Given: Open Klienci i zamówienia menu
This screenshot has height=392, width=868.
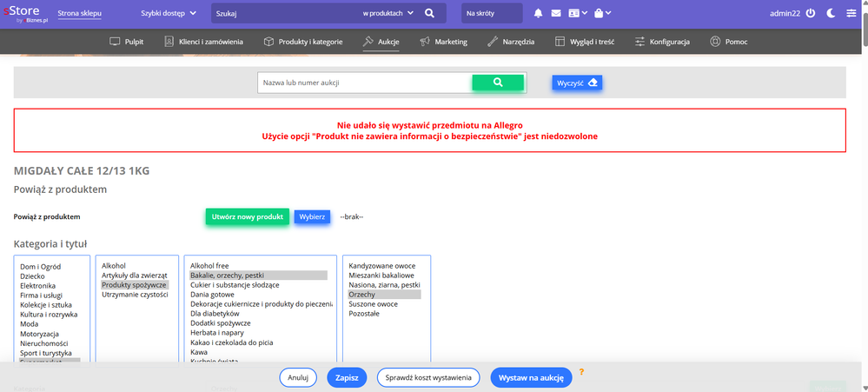Looking at the screenshot, I should click(x=203, y=42).
